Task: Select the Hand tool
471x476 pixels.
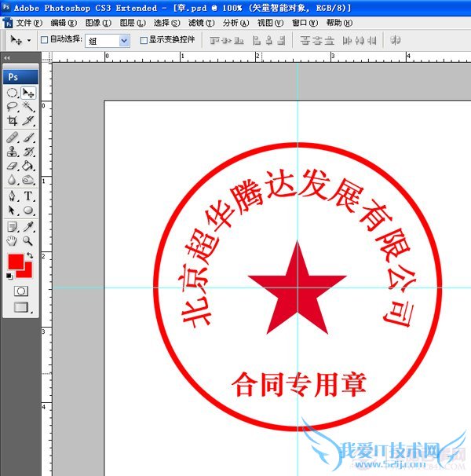Action: [x=12, y=241]
